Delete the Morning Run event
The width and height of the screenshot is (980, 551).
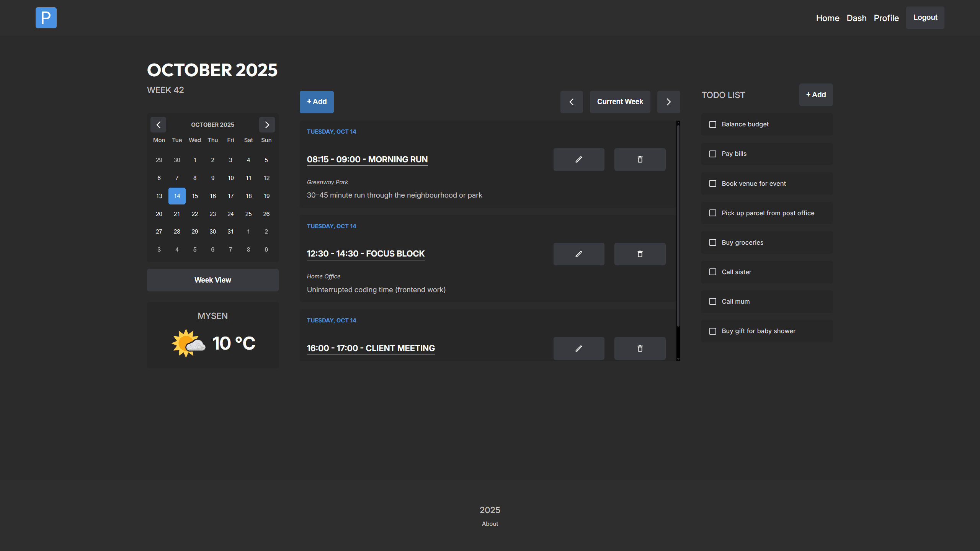tap(640, 159)
